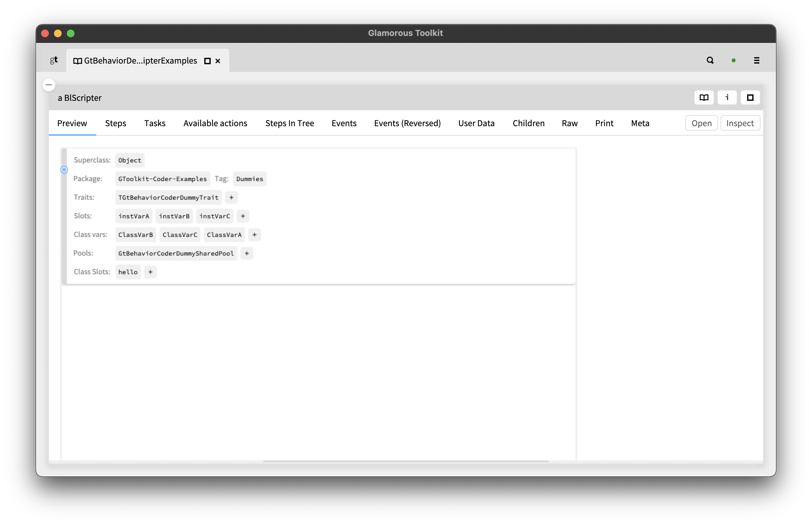This screenshot has width=812, height=524.
Task: Select the radio marker beside the class definition card
Action: pos(64,170)
